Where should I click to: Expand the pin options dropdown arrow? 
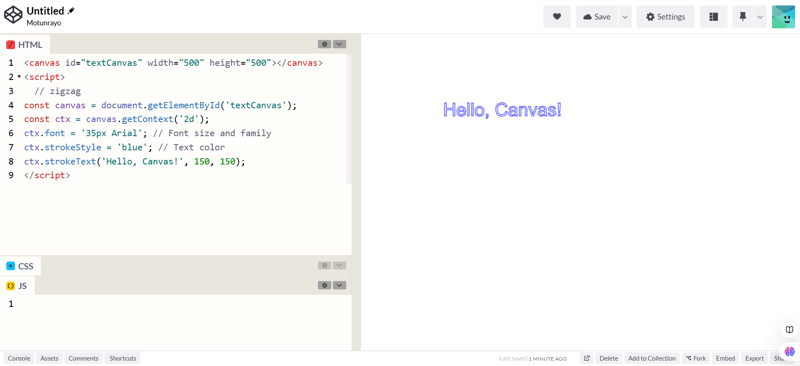pyautogui.click(x=760, y=17)
